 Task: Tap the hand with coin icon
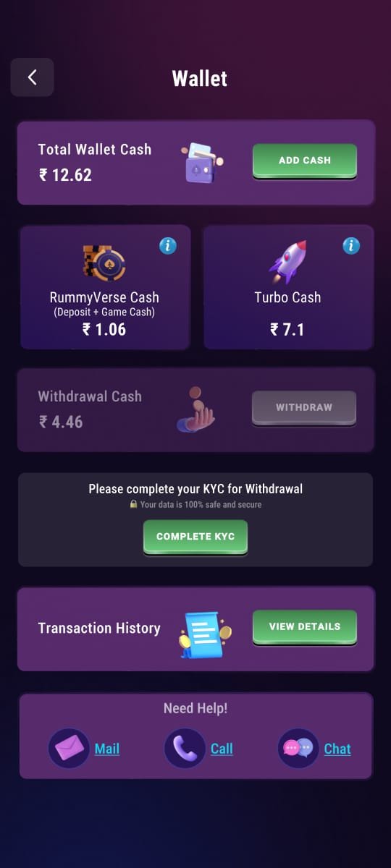[x=196, y=409]
